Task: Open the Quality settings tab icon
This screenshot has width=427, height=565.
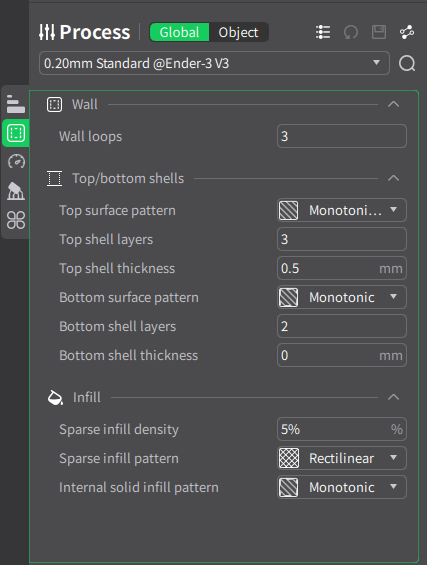Action: (x=16, y=104)
